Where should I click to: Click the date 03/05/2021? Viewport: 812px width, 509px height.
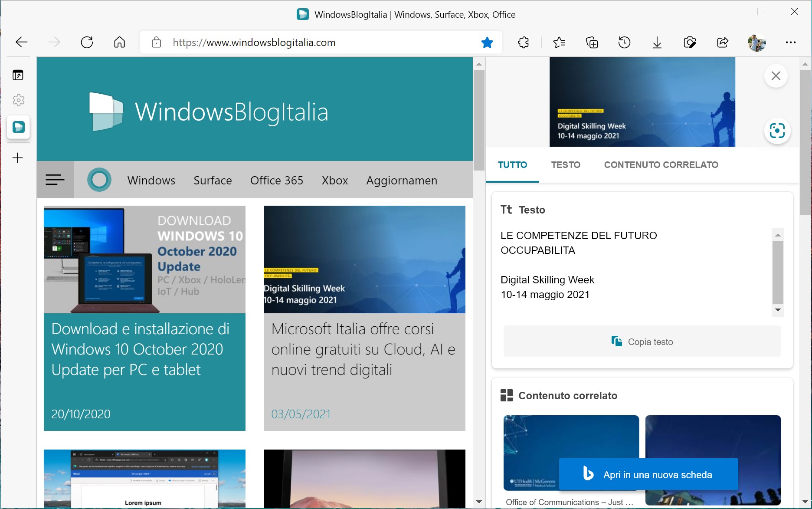(x=301, y=414)
